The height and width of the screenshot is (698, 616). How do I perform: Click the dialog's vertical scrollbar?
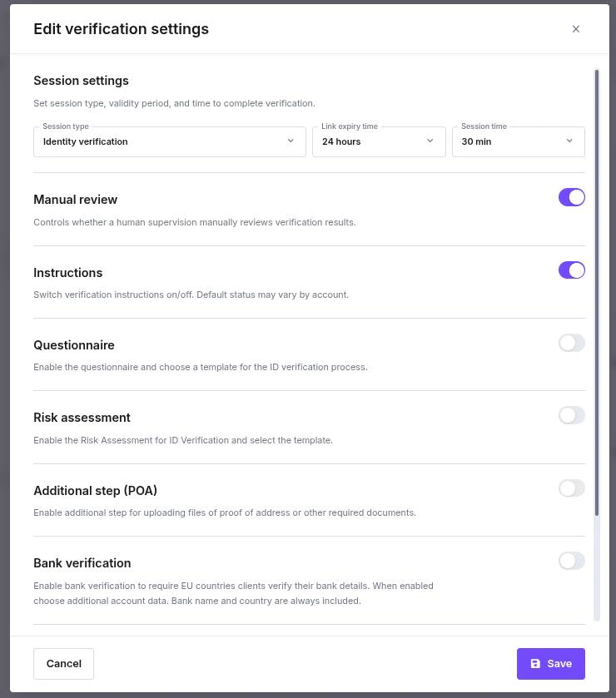coord(597,291)
